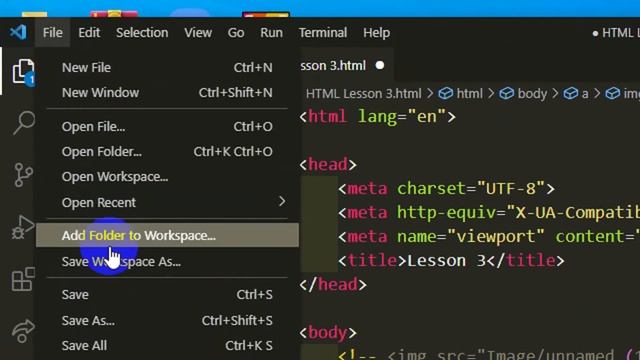The height and width of the screenshot is (360, 640).
Task: Open the Terminal menu
Action: (x=323, y=33)
